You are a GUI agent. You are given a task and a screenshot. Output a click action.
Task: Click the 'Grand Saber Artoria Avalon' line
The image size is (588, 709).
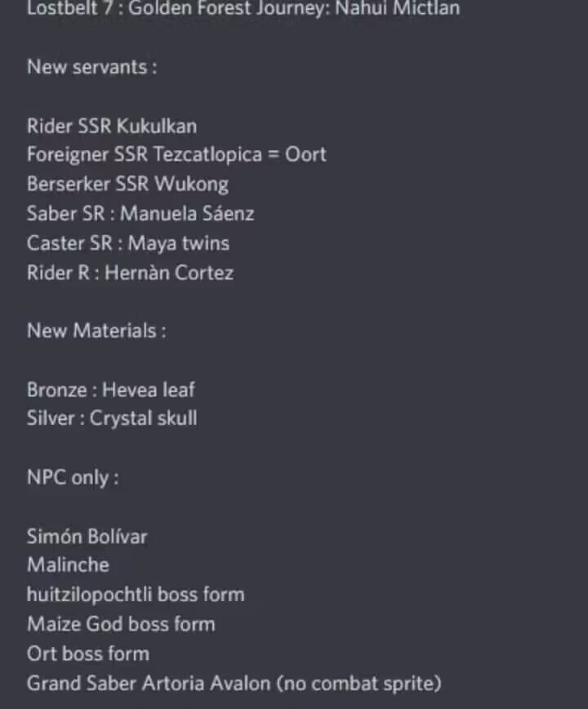point(234,683)
